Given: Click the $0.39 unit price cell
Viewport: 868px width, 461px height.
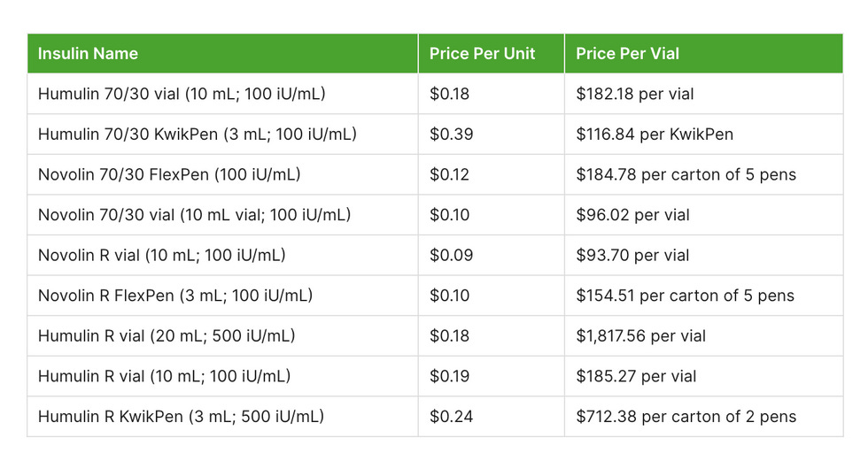Looking at the screenshot, I should [x=451, y=134].
